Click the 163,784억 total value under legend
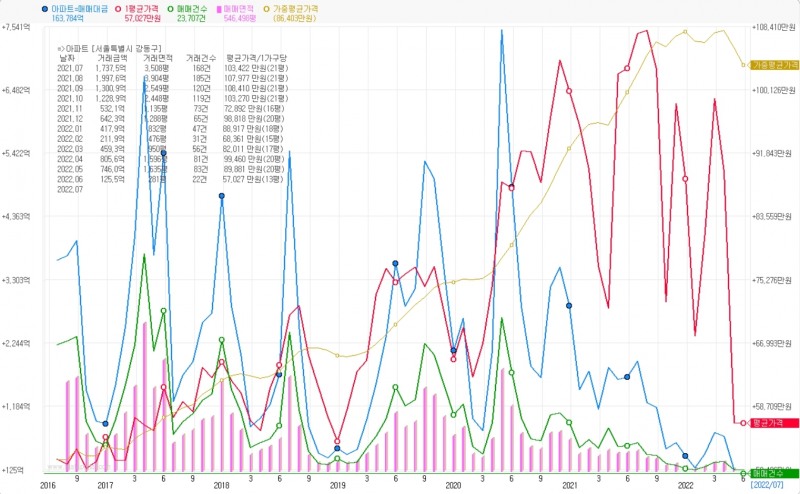 coord(69,18)
